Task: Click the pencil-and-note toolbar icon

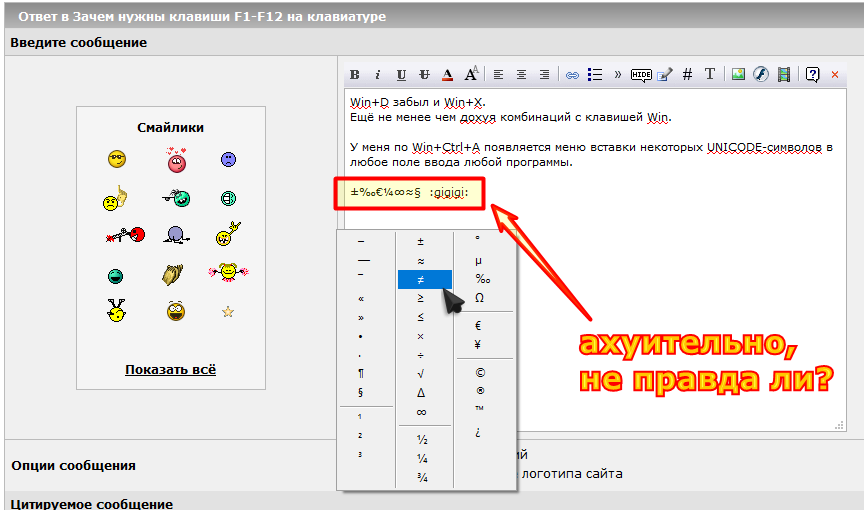Action: tap(665, 74)
